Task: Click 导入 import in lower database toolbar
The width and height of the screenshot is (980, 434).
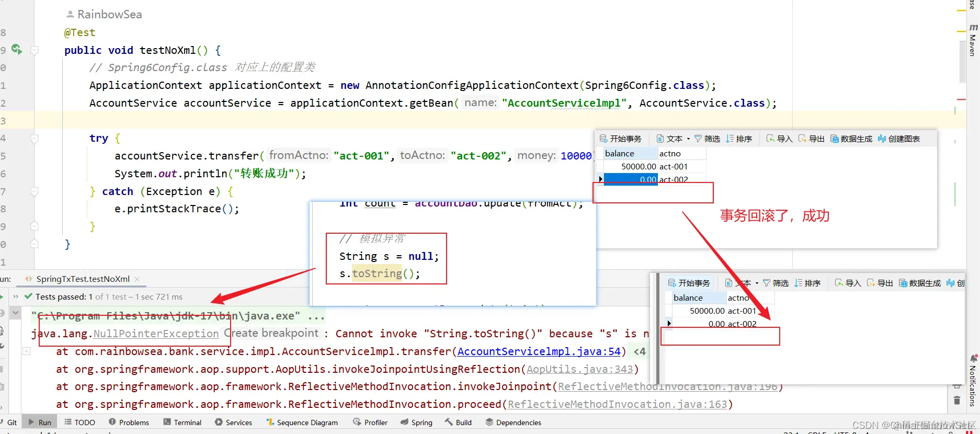Action: [x=848, y=283]
